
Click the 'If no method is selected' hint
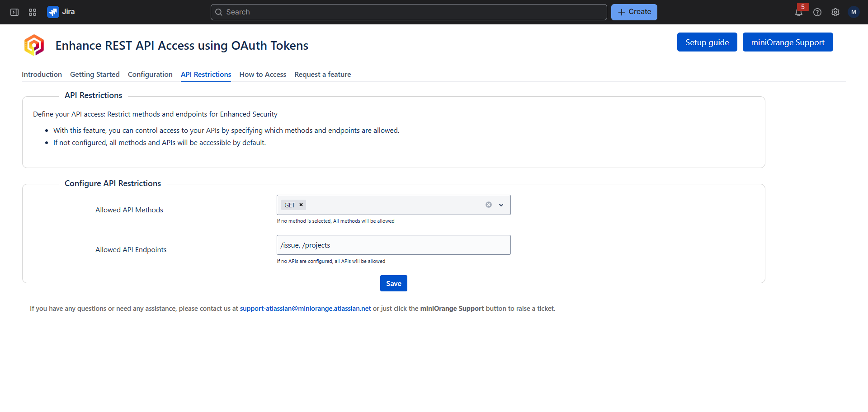point(335,221)
